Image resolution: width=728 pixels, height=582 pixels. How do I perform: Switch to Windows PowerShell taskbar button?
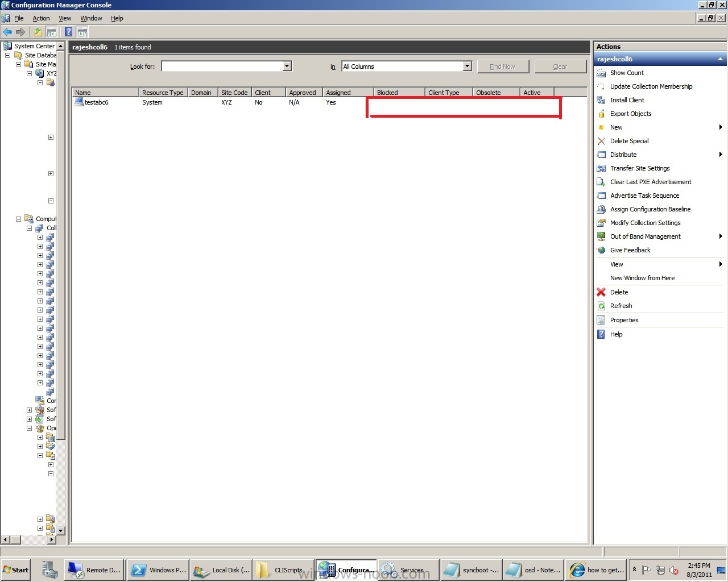click(x=158, y=570)
